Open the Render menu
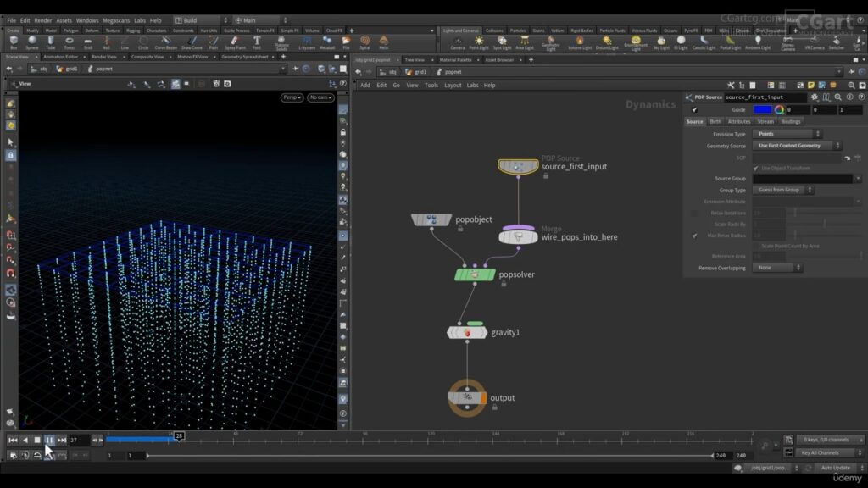Image resolution: width=868 pixels, height=488 pixels. tap(42, 20)
